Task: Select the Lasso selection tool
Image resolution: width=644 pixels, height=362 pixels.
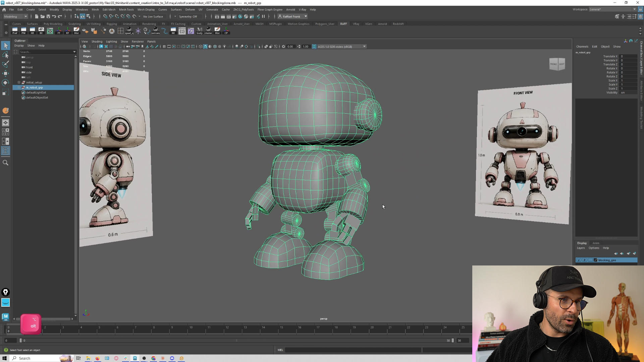Action: [x=5, y=55]
